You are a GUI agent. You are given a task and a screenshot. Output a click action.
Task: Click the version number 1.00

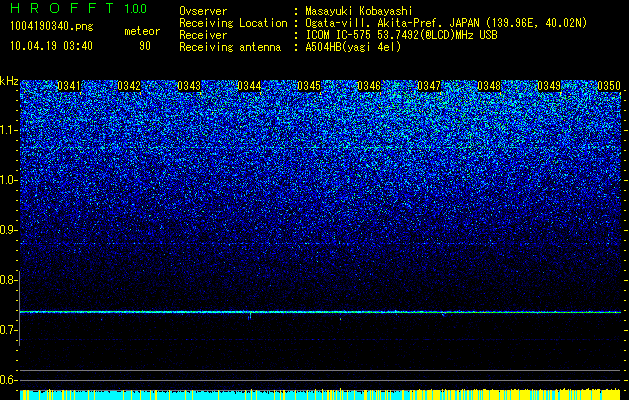(x=136, y=8)
